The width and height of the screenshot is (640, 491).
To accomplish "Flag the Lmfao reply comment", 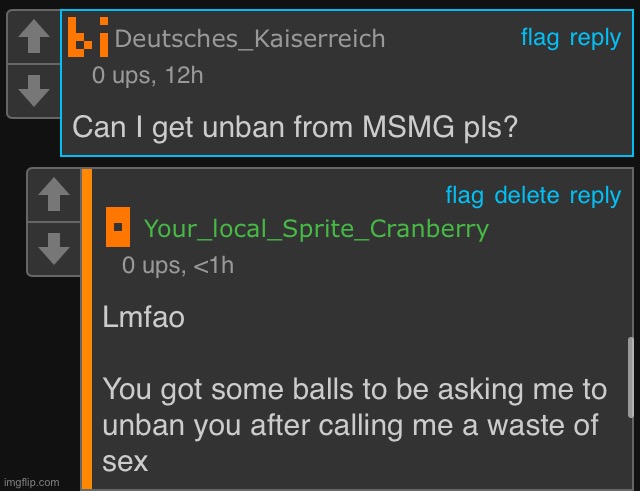I will 464,196.
